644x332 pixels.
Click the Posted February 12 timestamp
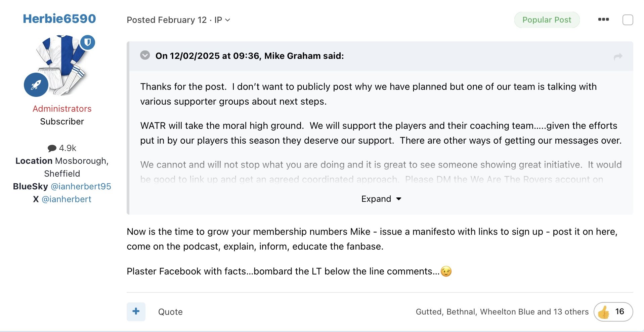(167, 20)
